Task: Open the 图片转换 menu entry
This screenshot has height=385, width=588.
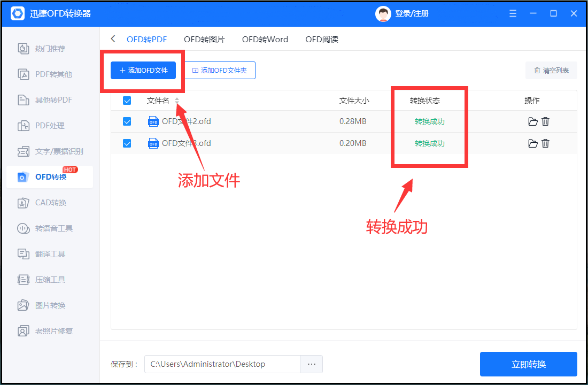Action: click(x=50, y=305)
